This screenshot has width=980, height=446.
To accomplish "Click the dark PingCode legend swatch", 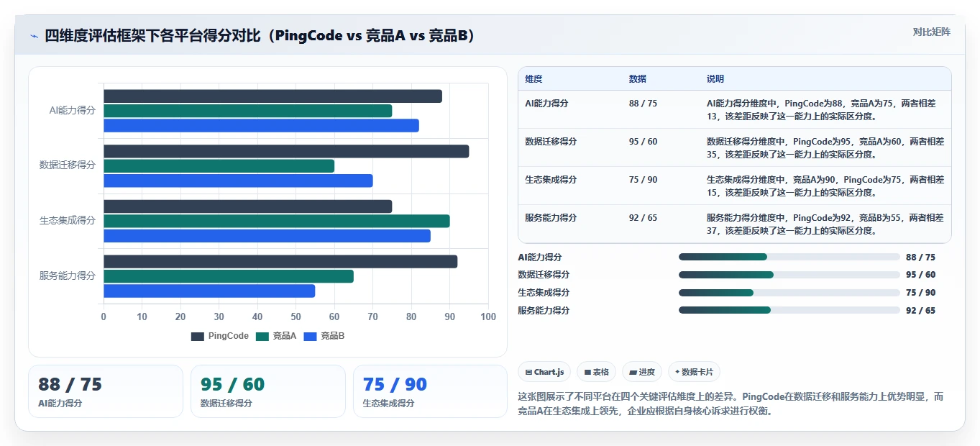I will (198, 336).
